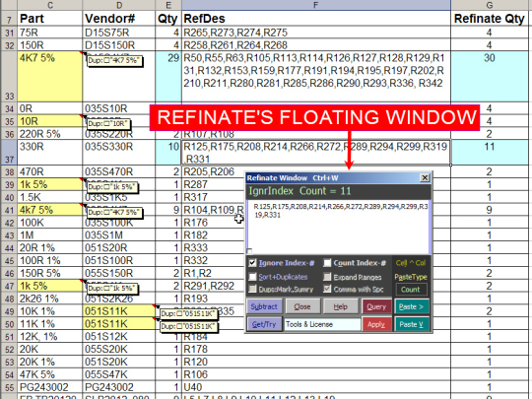This screenshot has height=399, width=532.
Task: Select RefDes cell R1,R2
Action: coord(213,273)
